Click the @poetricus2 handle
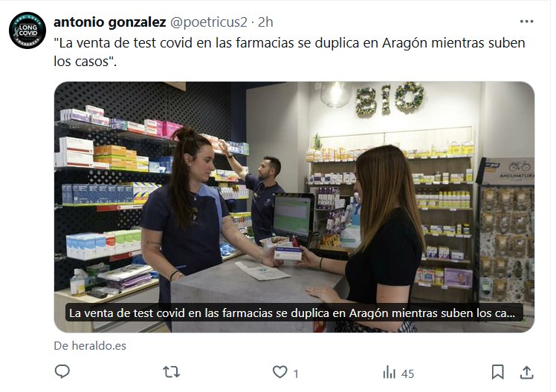The height and width of the screenshot is (392, 556). [209, 22]
